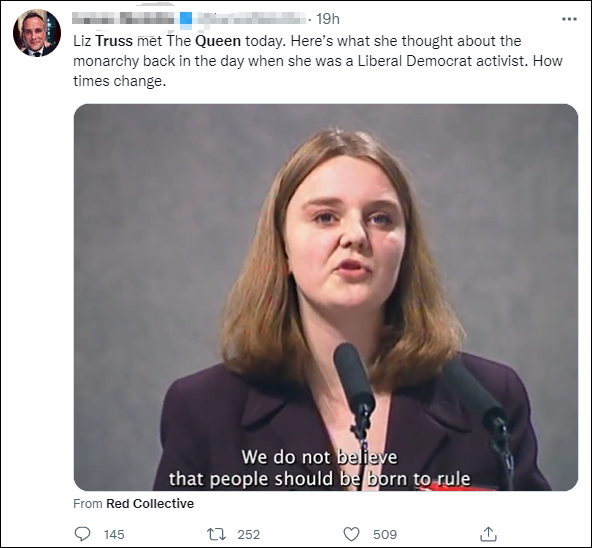Click the blue verified badge beside the name

pos(186,20)
